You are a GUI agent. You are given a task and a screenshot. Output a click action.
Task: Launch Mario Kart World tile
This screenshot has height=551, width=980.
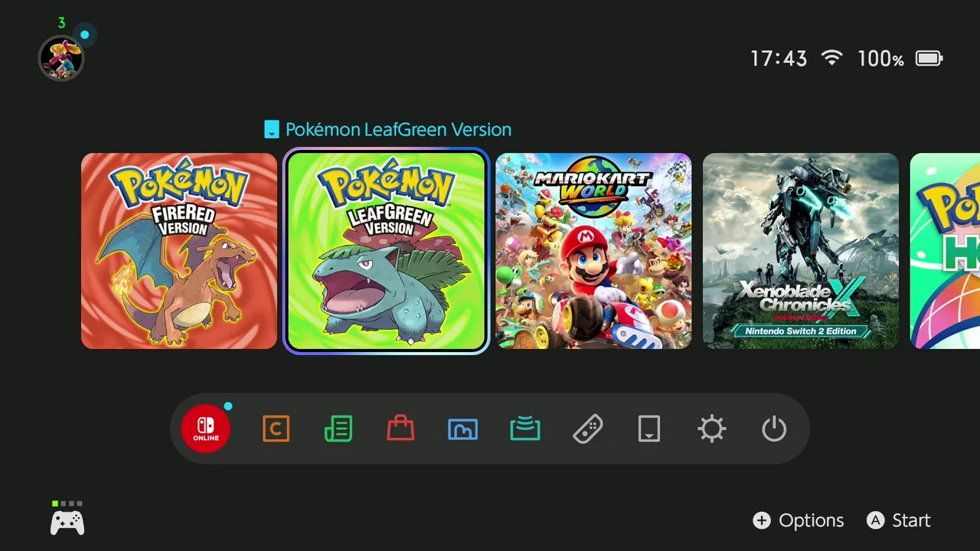pyautogui.click(x=593, y=251)
